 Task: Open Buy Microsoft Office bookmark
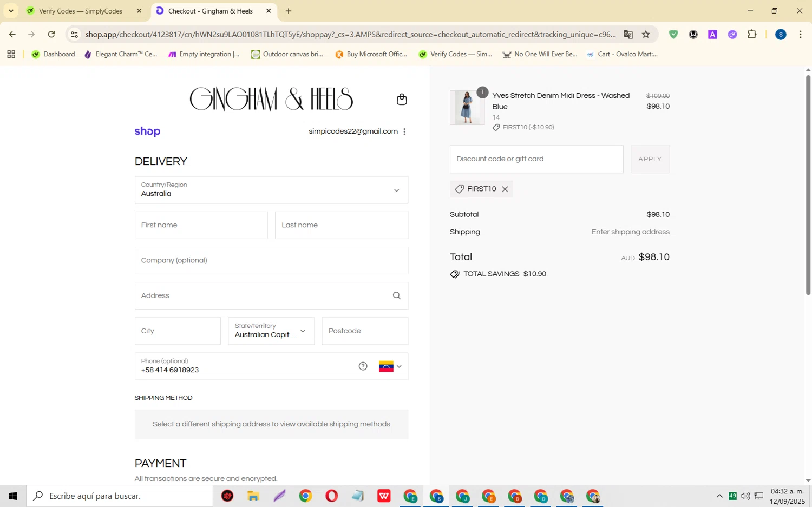(371, 54)
